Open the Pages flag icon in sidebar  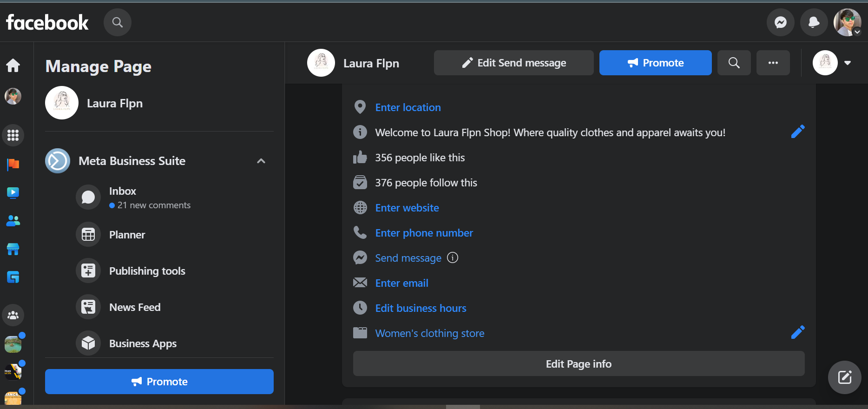click(x=13, y=164)
